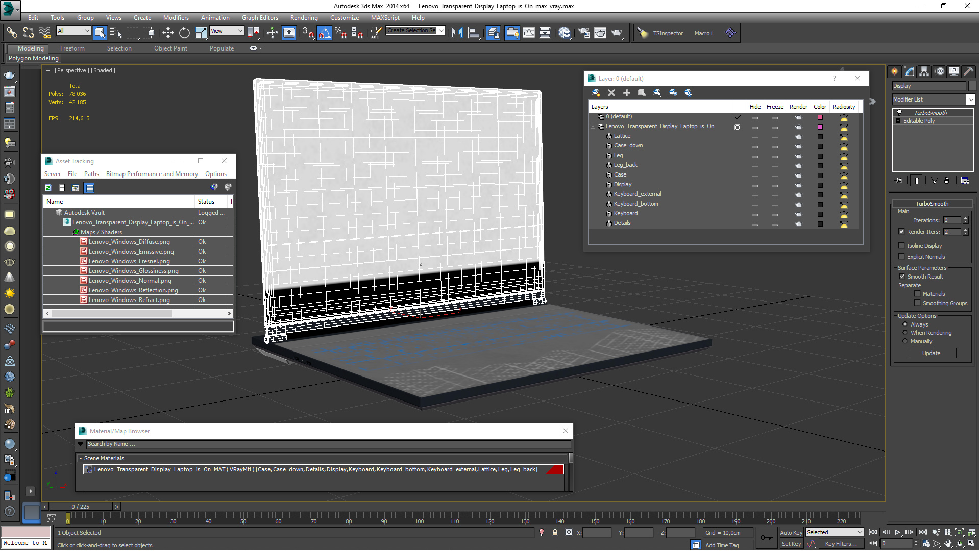This screenshot has height=551, width=980.
Task: Enable Isoline Display checkbox
Action: (x=901, y=246)
